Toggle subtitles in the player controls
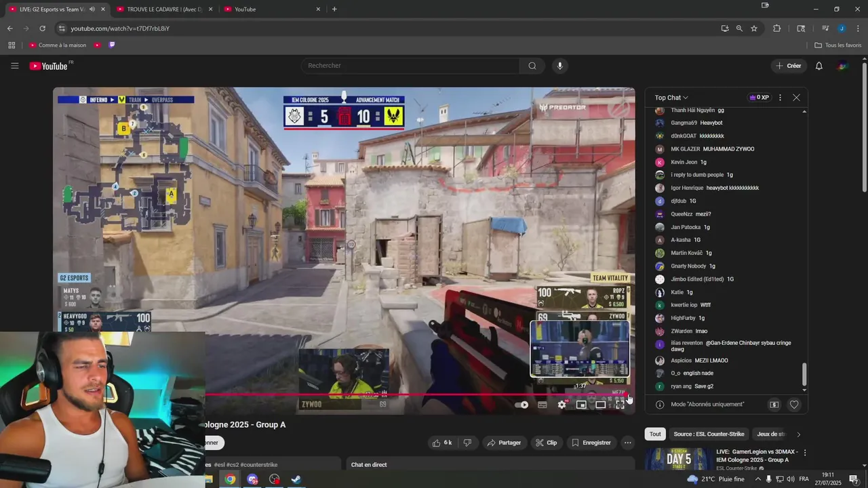Image resolution: width=868 pixels, height=488 pixels. [x=542, y=405]
